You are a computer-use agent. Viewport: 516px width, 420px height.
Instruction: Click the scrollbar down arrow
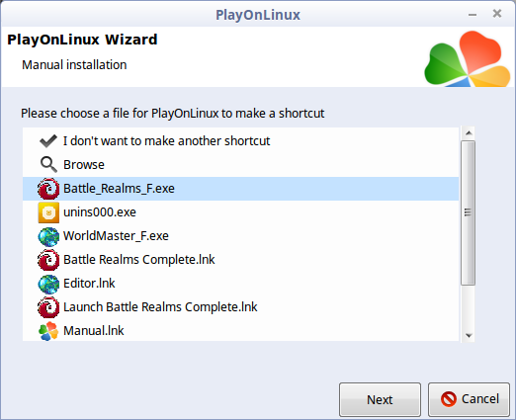click(469, 335)
